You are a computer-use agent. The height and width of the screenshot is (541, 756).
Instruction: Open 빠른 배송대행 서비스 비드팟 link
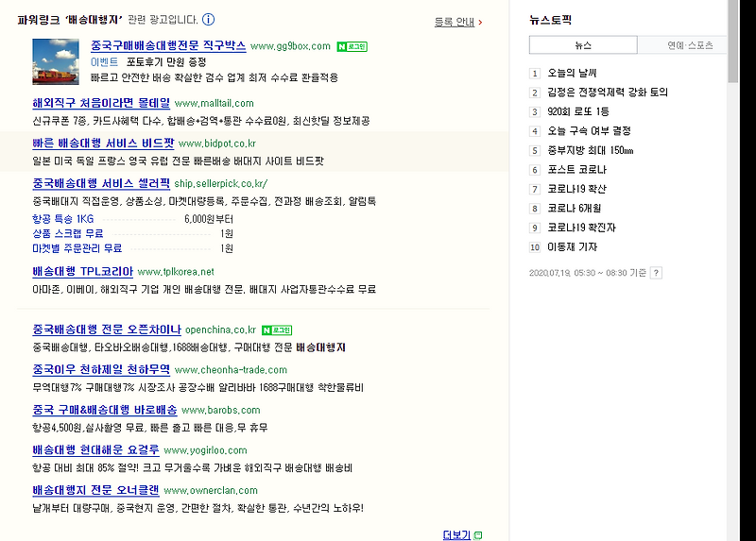(x=103, y=144)
